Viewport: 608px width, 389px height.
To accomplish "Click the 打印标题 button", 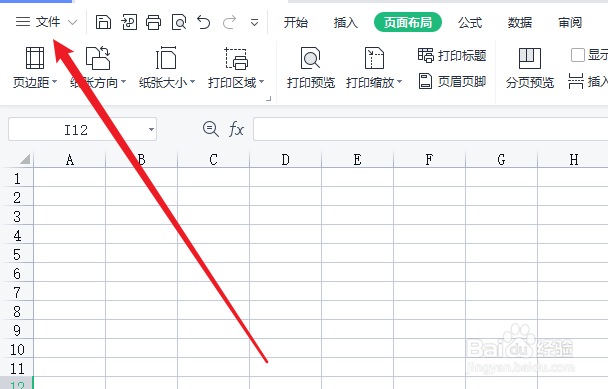I will [452, 55].
